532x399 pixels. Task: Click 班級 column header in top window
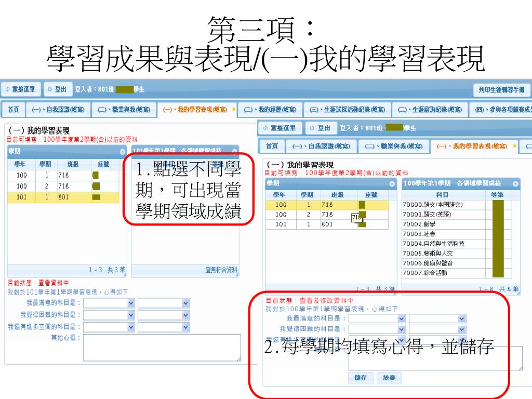pos(73,164)
